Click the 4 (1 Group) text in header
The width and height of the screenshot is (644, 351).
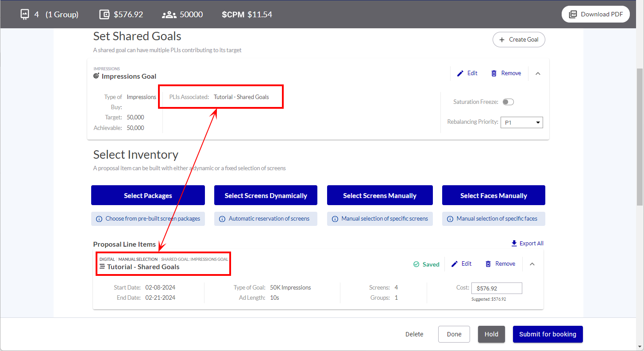(x=56, y=15)
